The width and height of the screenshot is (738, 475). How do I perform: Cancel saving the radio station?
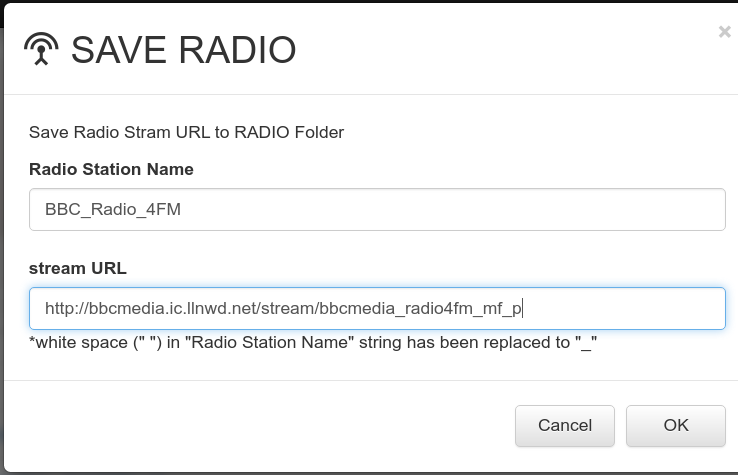coord(565,426)
